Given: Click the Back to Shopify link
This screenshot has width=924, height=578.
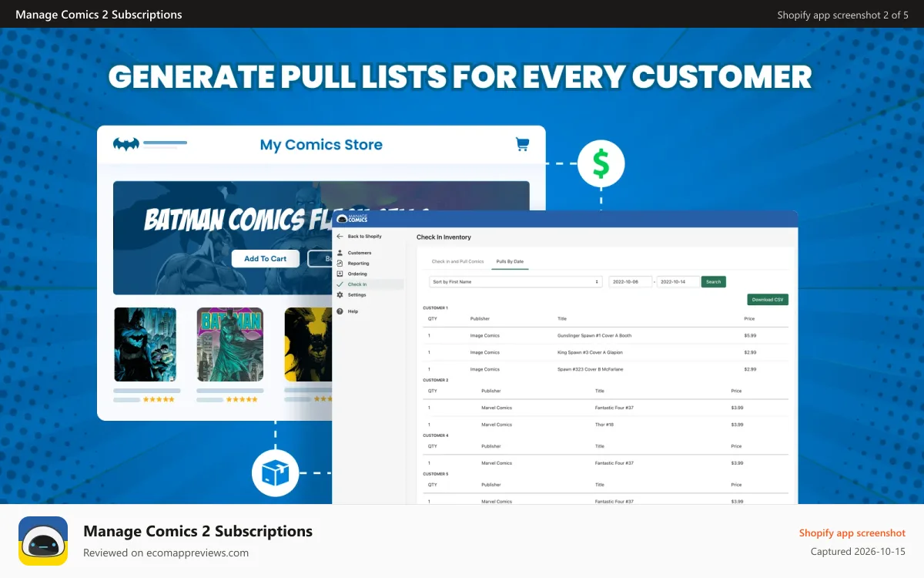Looking at the screenshot, I should tap(364, 237).
